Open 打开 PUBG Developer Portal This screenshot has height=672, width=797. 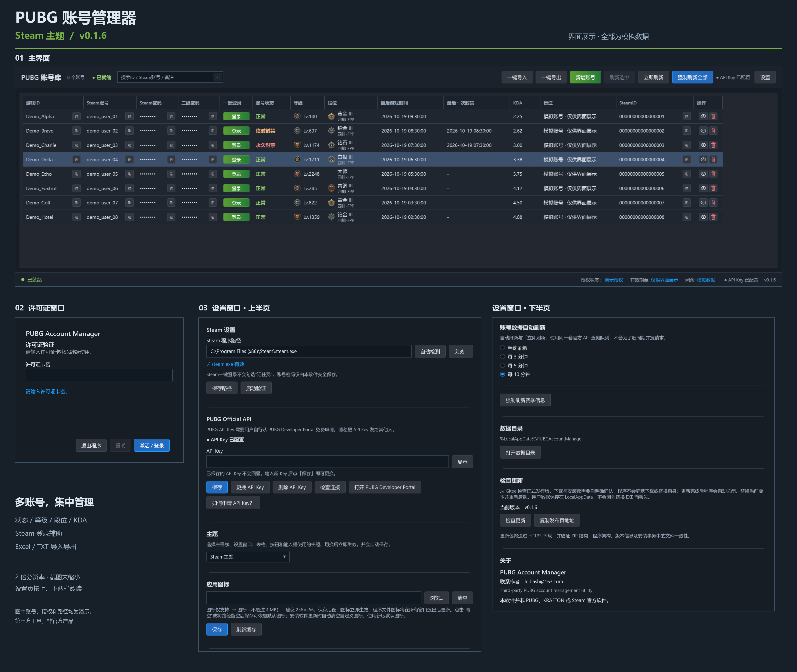coord(385,488)
